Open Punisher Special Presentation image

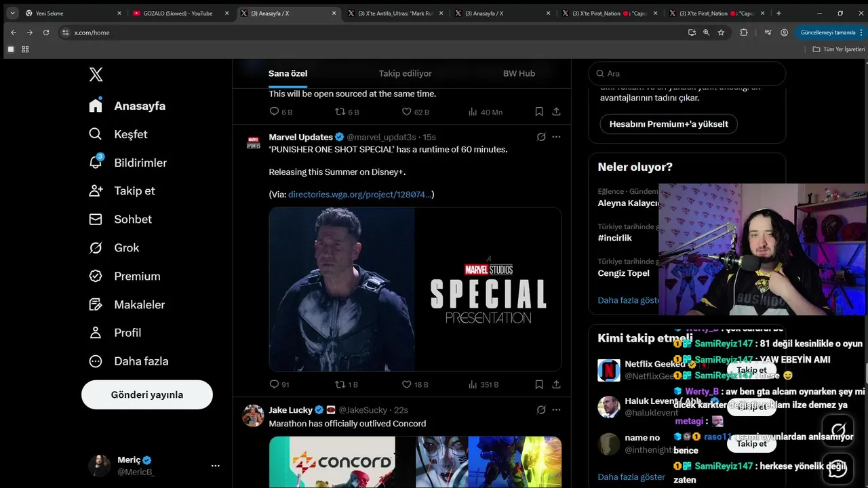(415, 289)
